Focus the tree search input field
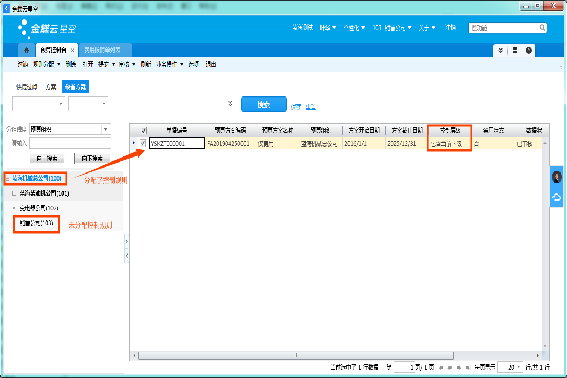Image resolution: width=567 pixels, height=378 pixels. click(x=70, y=143)
